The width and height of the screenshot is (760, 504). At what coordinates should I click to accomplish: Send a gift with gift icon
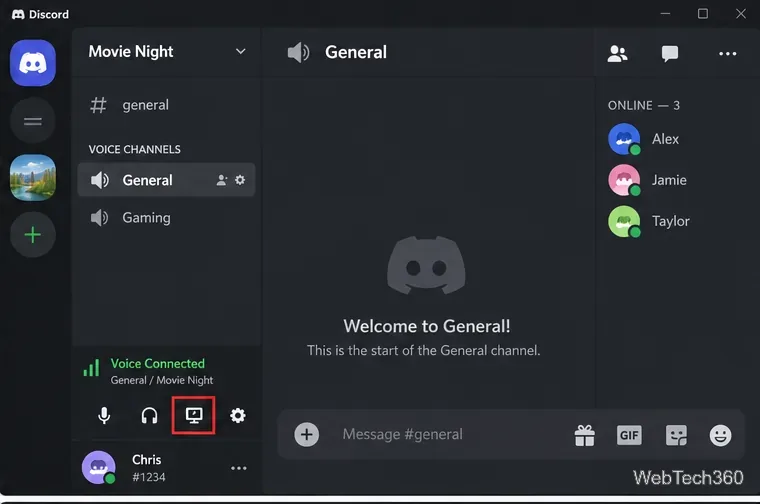[585, 435]
